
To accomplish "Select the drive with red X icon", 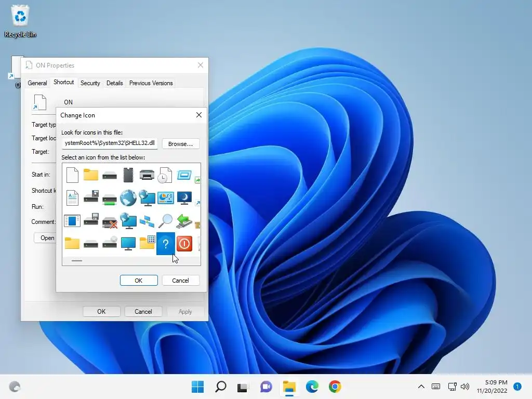I will 110,222.
